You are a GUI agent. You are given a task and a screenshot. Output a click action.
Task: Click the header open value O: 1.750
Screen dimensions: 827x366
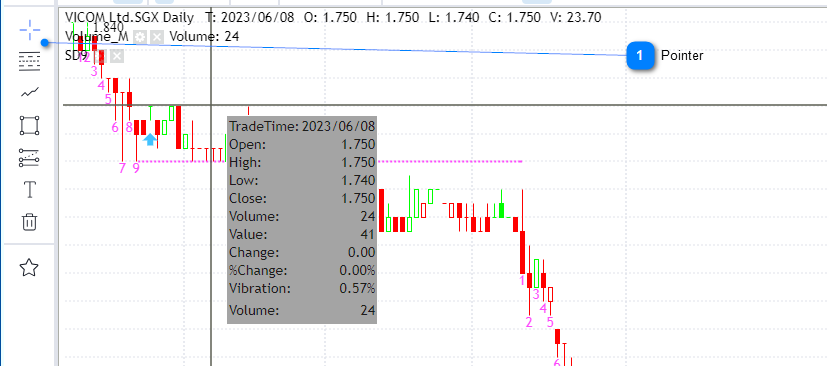point(331,17)
